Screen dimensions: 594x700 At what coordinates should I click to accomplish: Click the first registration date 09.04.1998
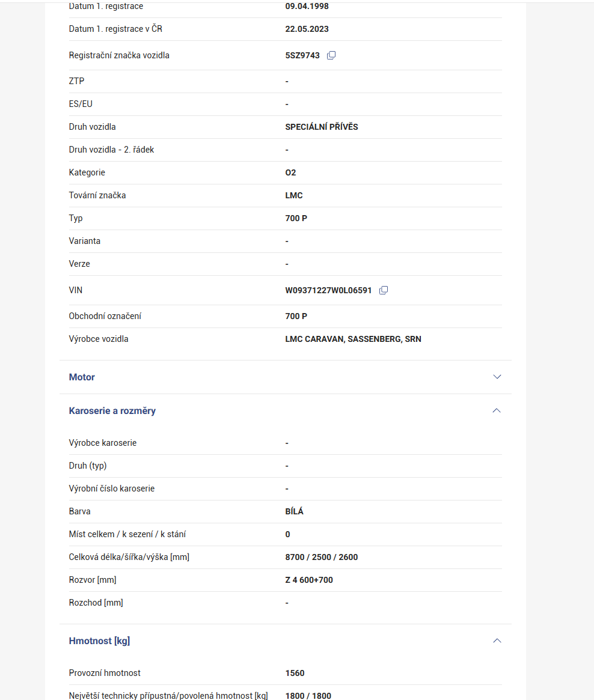coord(307,7)
